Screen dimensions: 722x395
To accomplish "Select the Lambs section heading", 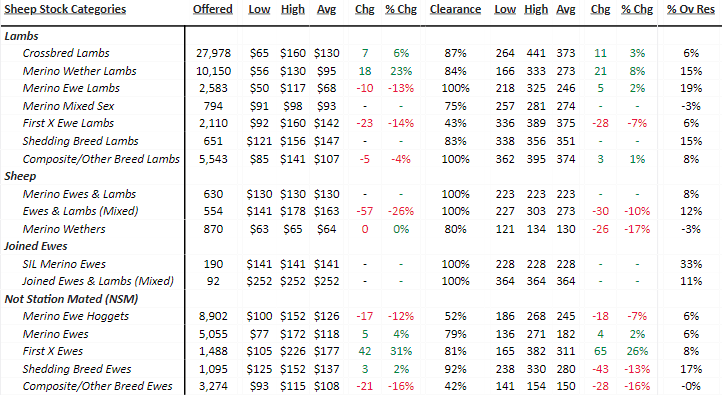I will click(x=21, y=36).
